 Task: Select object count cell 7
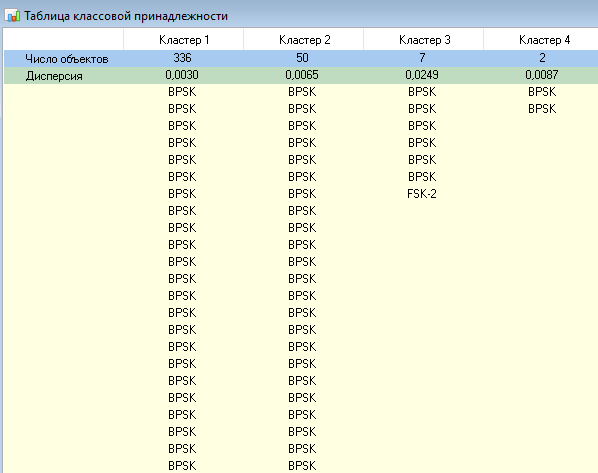tap(422, 58)
